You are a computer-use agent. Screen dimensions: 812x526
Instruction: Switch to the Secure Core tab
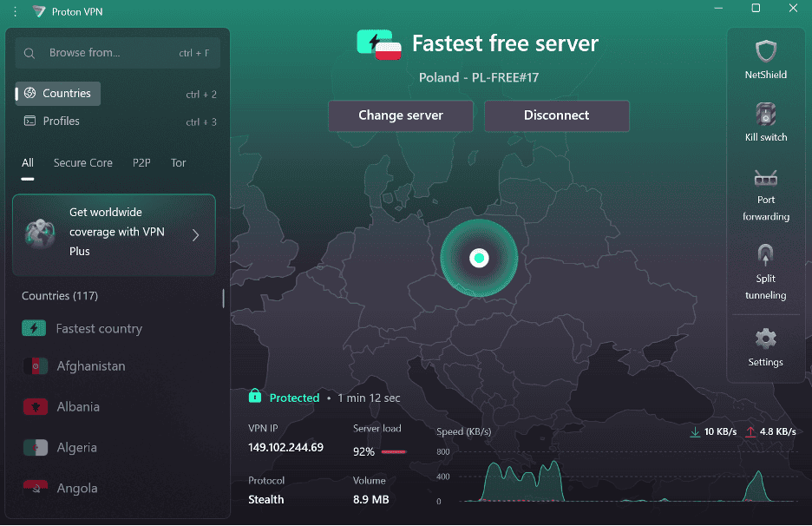point(82,162)
